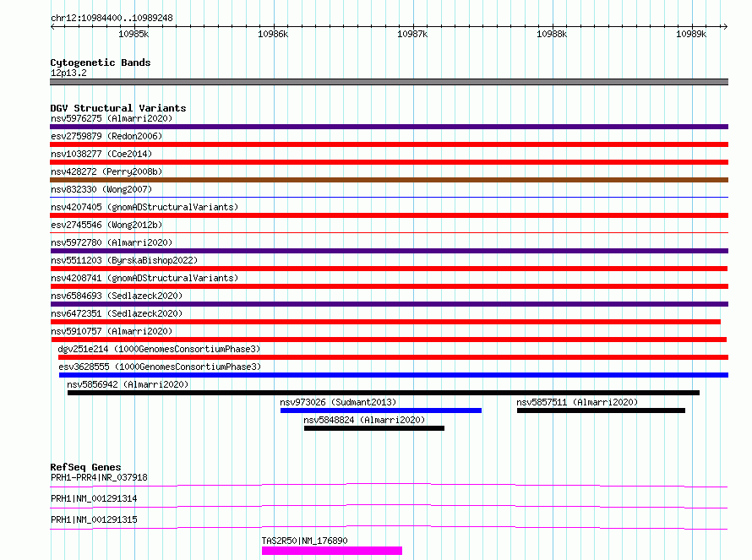Select the thin blue line under nsv832330
Image resolution: width=752 pixels, height=560 pixels.
click(389, 197)
